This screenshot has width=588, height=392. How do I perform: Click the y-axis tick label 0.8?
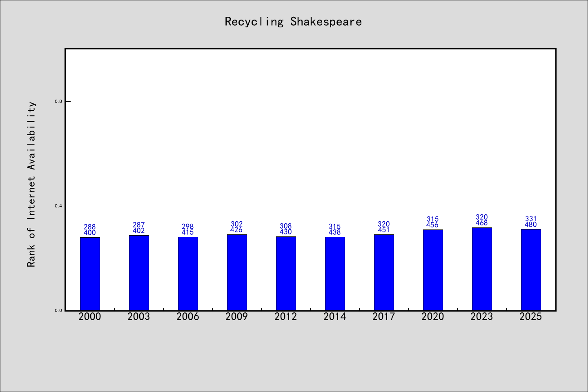point(58,101)
